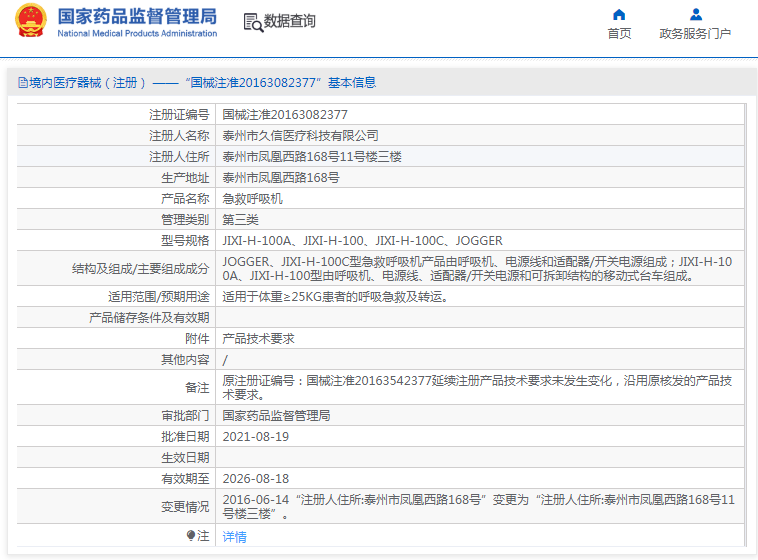The image size is (758, 560).
Task: Select registration number 国械注准20163082377 cell
Action: pyautogui.click(x=285, y=115)
